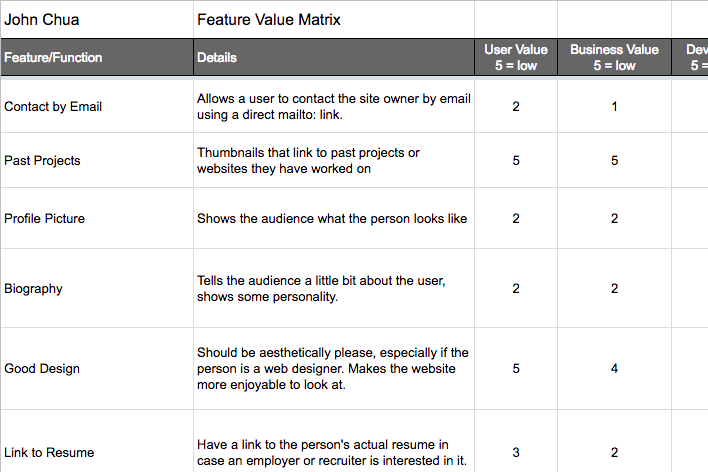Select User Value for Link to Resume
Viewport: 708px width, 472px height.
(x=515, y=453)
